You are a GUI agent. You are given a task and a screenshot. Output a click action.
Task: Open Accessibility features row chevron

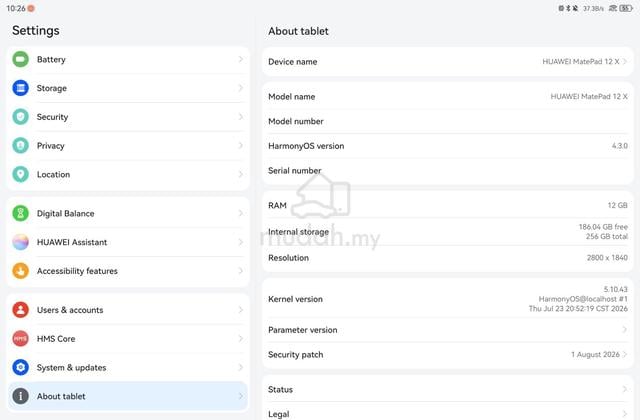click(x=241, y=271)
